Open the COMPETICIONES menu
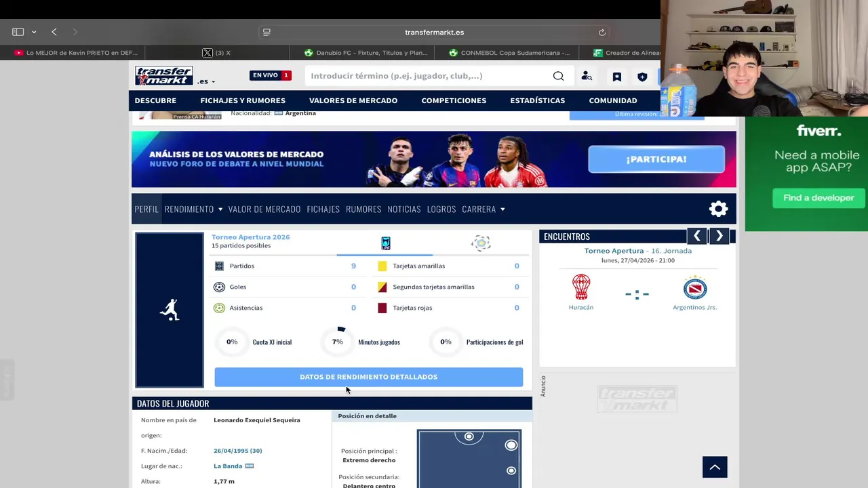Image resolution: width=868 pixels, height=488 pixels. pos(454,100)
